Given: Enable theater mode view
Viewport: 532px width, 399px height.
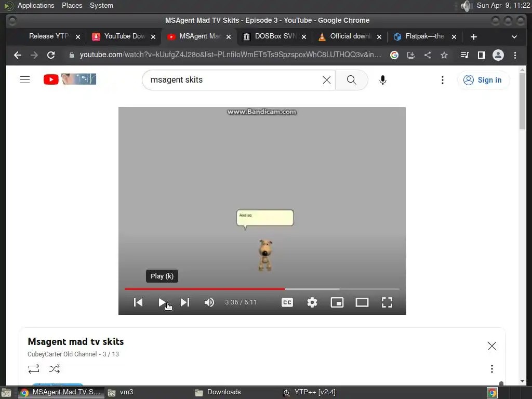Looking at the screenshot, I should [362, 302].
